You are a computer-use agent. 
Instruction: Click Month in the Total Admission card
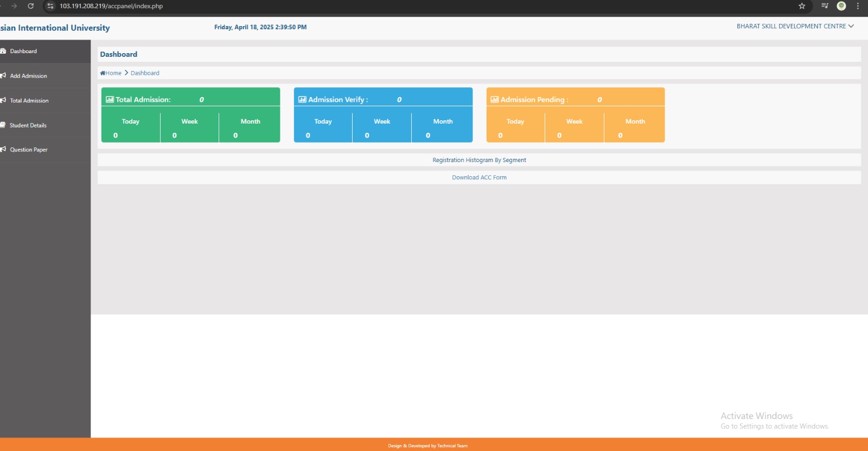pyautogui.click(x=251, y=121)
